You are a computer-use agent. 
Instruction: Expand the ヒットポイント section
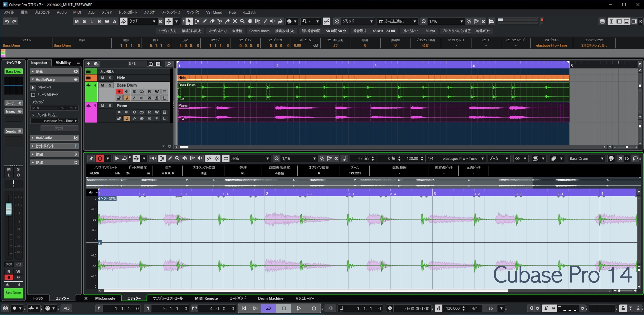coord(54,146)
